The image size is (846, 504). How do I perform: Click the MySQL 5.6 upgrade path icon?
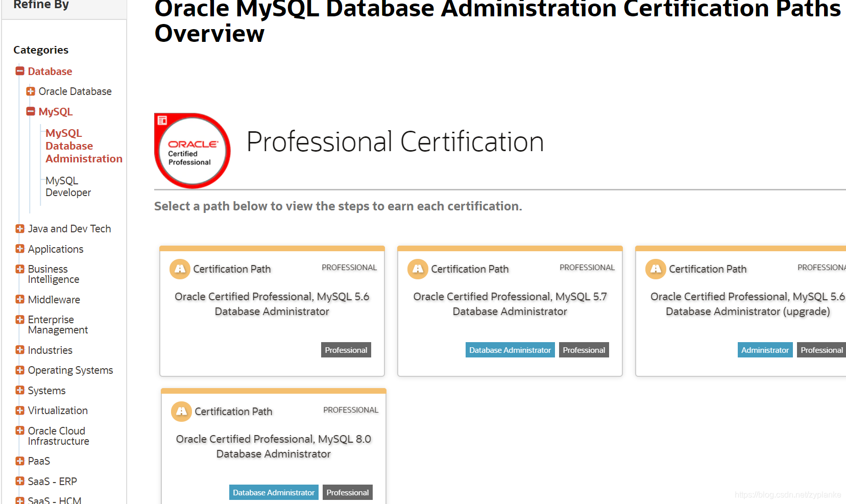[x=656, y=269]
